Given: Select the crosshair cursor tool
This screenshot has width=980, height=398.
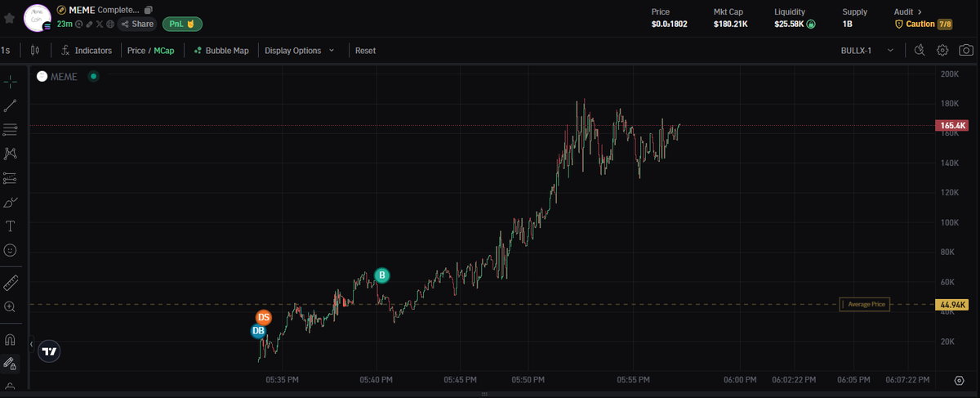Looking at the screenshot, I should [11, 81].
